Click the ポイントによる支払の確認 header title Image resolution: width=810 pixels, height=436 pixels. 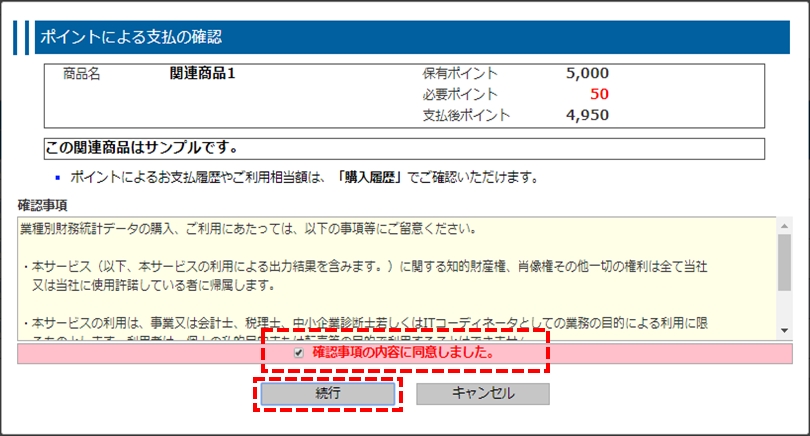pos(129,37)
